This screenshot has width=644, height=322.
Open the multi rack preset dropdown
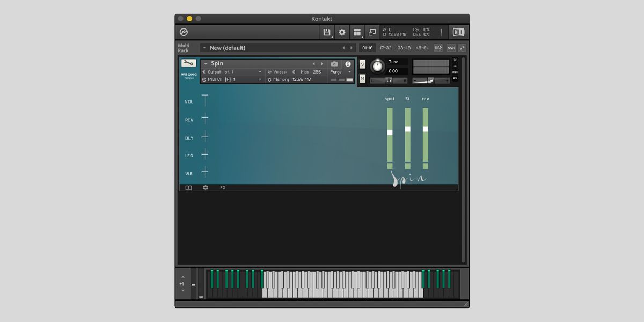coord(204,48)
